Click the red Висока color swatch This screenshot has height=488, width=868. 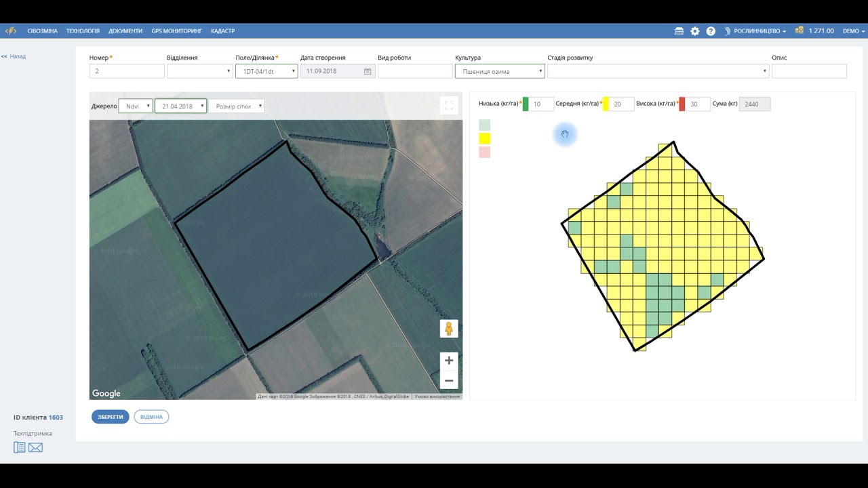point(682,104)
